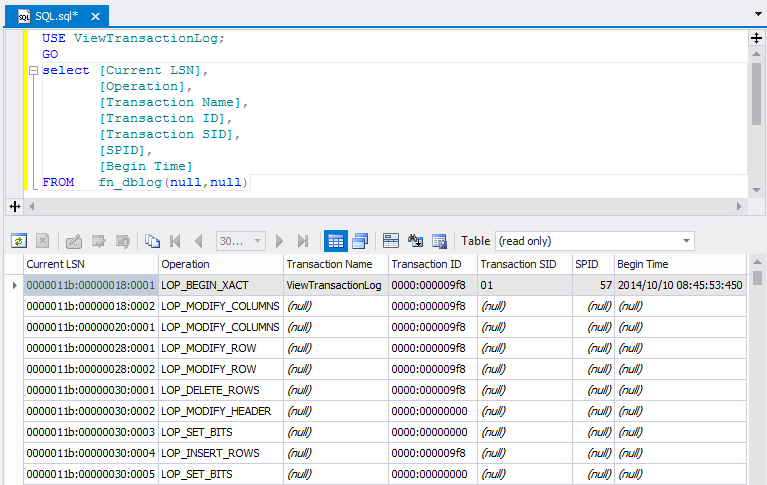Select the LOP_DELETE_ROWS operation cell
The width and height of the screenshot is (767, 485).
coord(221,391)
